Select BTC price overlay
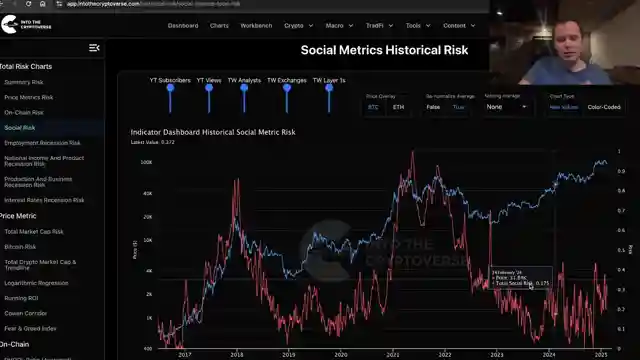Viewport: 640px width, 360px height. (373, 107)
